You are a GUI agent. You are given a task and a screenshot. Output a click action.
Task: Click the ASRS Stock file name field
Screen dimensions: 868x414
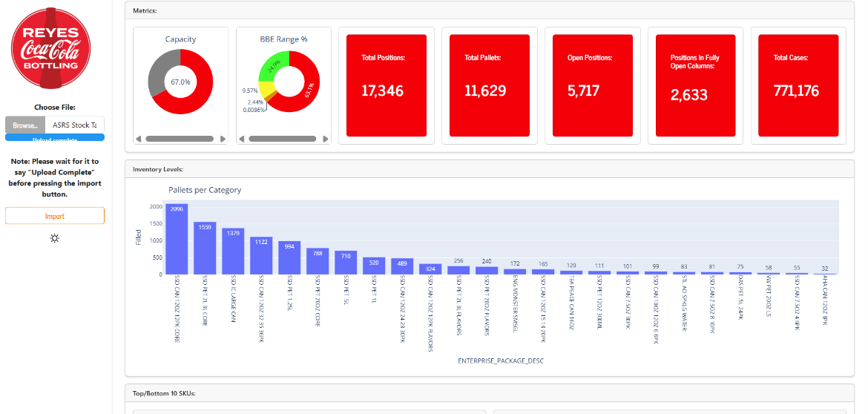pos(74,125)
